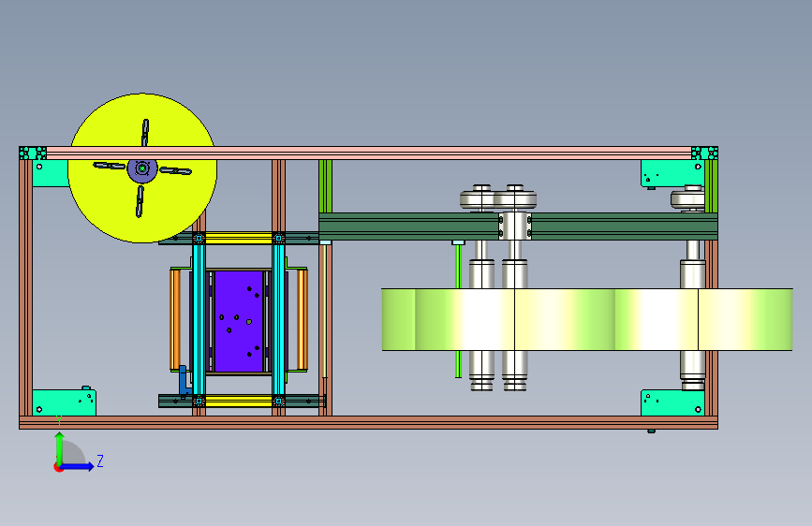The image size is (812, 526).
Task: Select the lower spoke slot on yellow reel
Action: (x=140, y=201)
